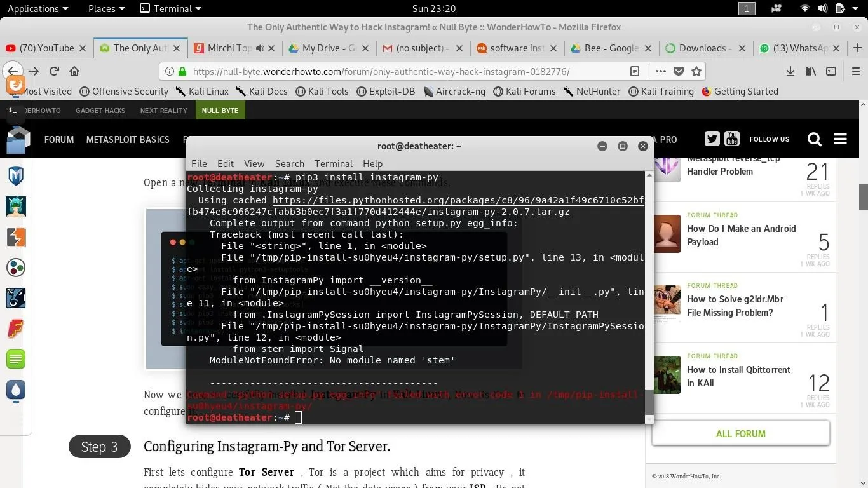Go forward in Firefox
Image resolution: width=868 pixels, height=488 pixels.
point(34,71)
